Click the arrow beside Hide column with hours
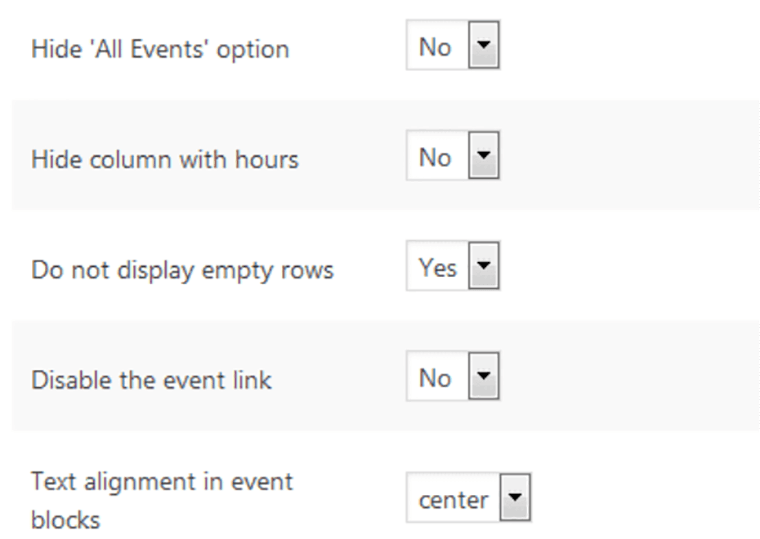Image resolution: width=760 pixels, height=539 pixels. (x=484, y=158)
